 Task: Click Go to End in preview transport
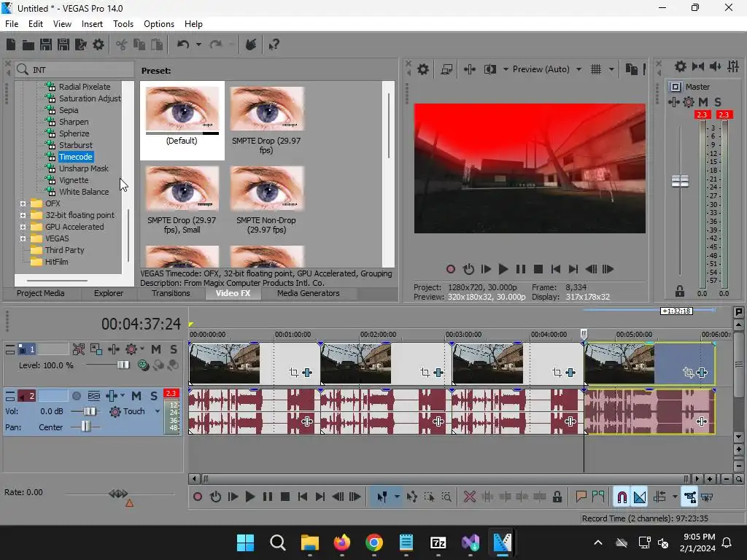573,270
